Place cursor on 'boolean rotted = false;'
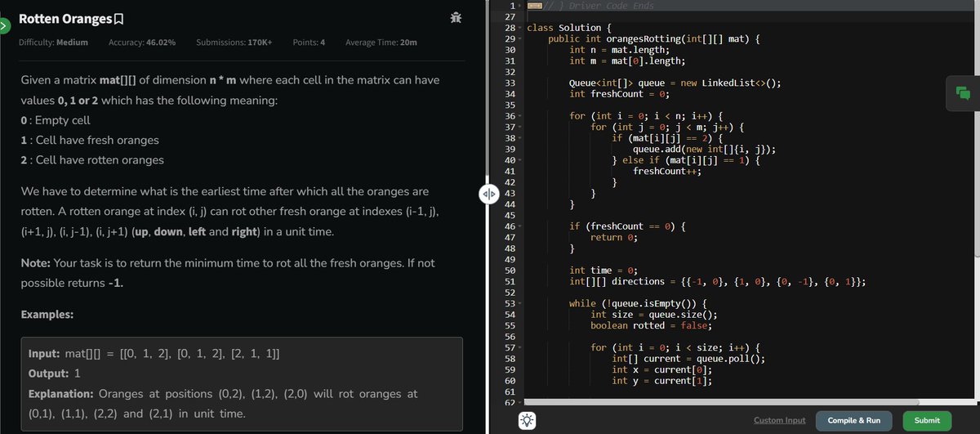Screen dimensions: 980x434 [651, 325]
